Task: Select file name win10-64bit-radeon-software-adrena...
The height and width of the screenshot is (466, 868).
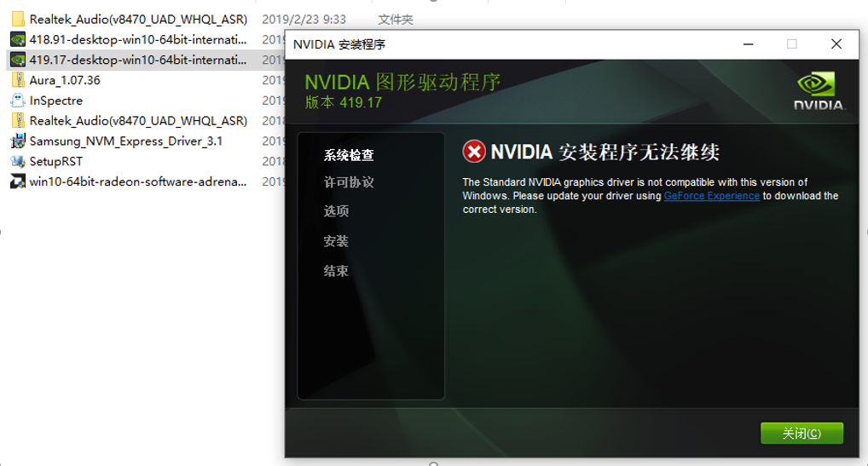Action: tap(138, 181)
